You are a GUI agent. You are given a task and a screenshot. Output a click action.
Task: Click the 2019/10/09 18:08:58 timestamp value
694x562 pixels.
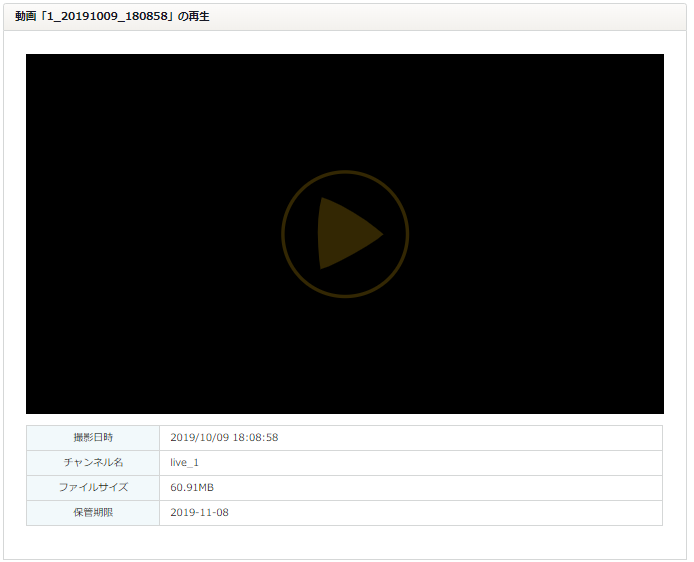pyautogui.click(x=224, y=438)
